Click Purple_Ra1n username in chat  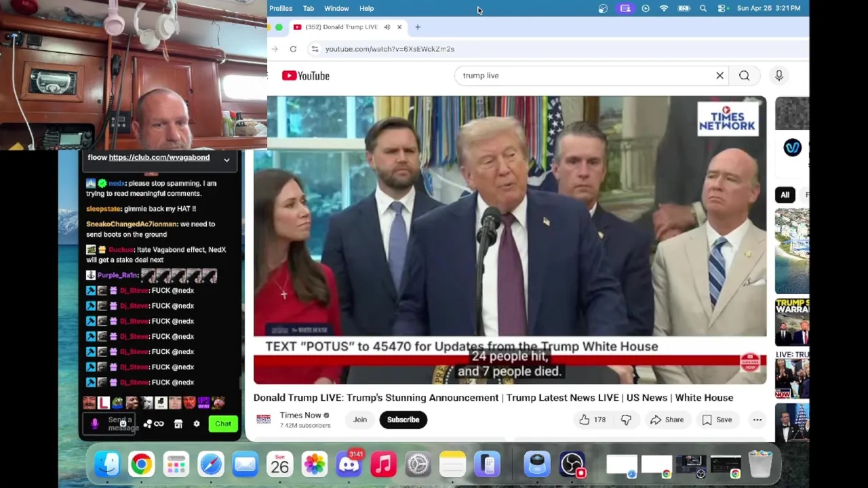117,275
